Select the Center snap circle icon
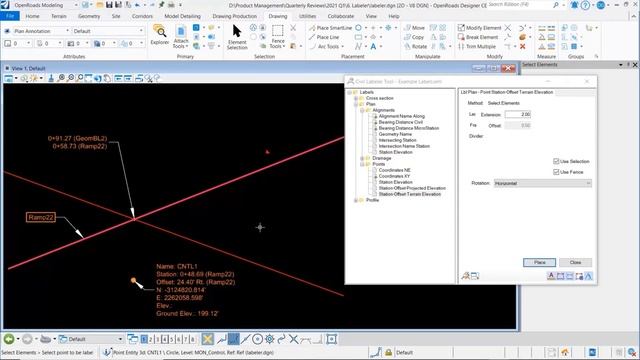This screenshot has width=640, height=360. (257, 339)
